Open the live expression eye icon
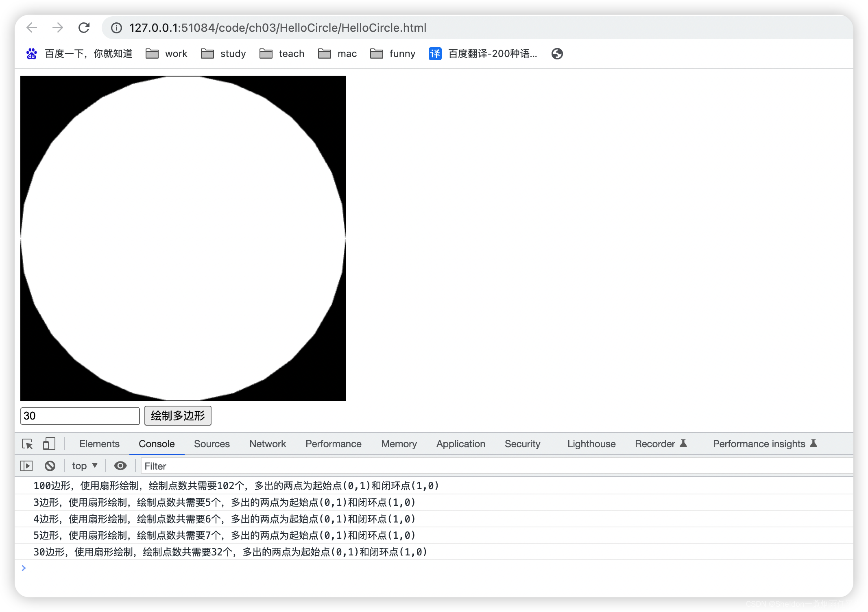868x612 pixels. coord(120,466)
